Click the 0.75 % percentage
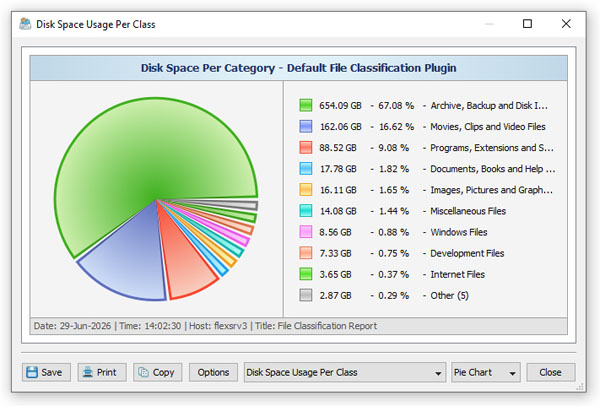This screenshot has width=600, height=406. tap(393, 253)
